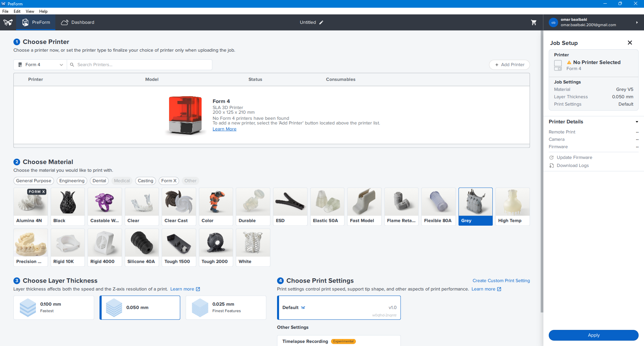644x346 pixels.
Task: Open the Layer Thickness Learn more external icon
Action: coord(198,289)
